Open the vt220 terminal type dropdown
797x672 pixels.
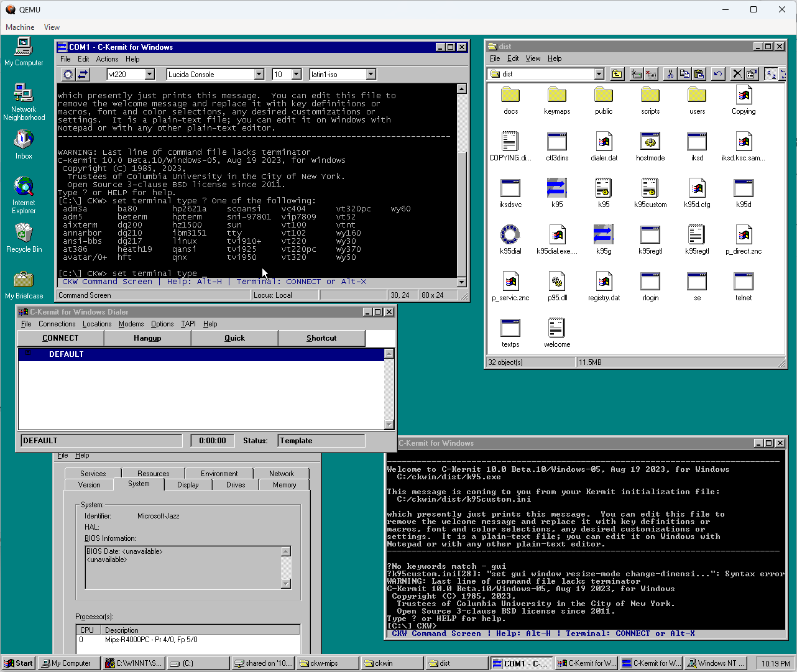[149, 75]
